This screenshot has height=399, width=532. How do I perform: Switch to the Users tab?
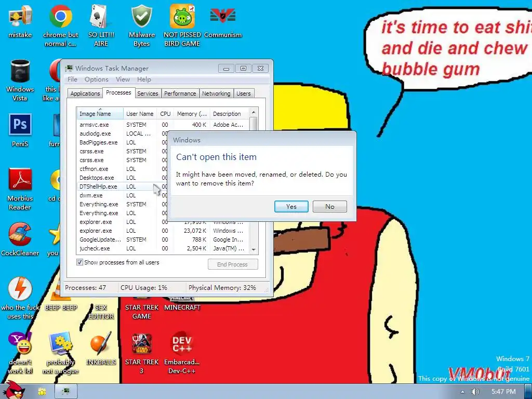[244, 94]
